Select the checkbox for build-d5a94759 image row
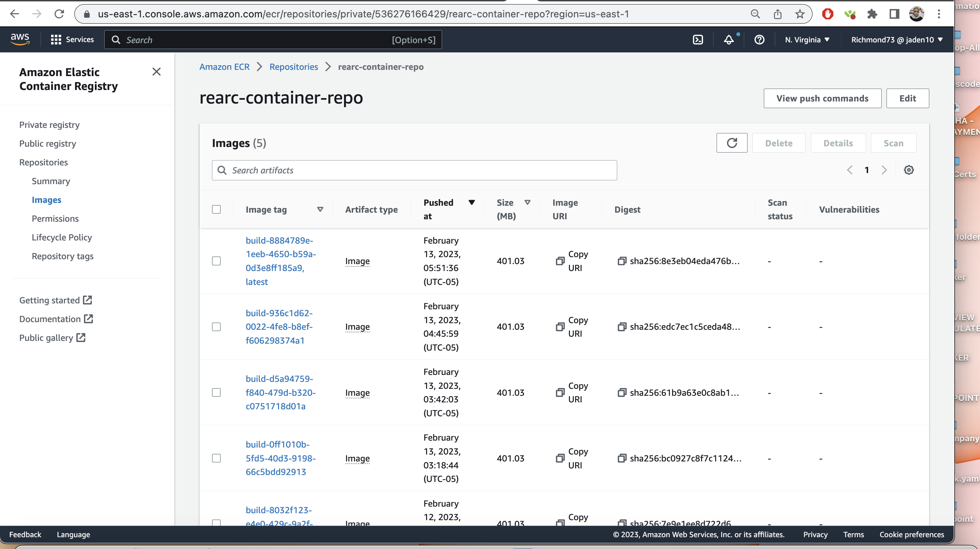980x549 pixels. 217,392
